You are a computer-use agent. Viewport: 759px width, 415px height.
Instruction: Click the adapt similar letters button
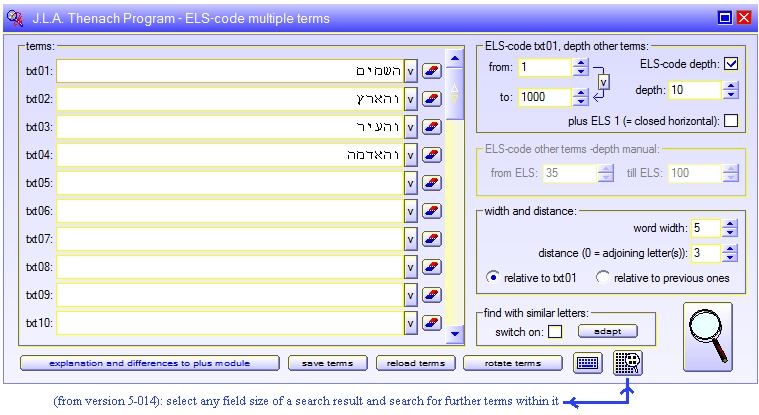point(607,331)
